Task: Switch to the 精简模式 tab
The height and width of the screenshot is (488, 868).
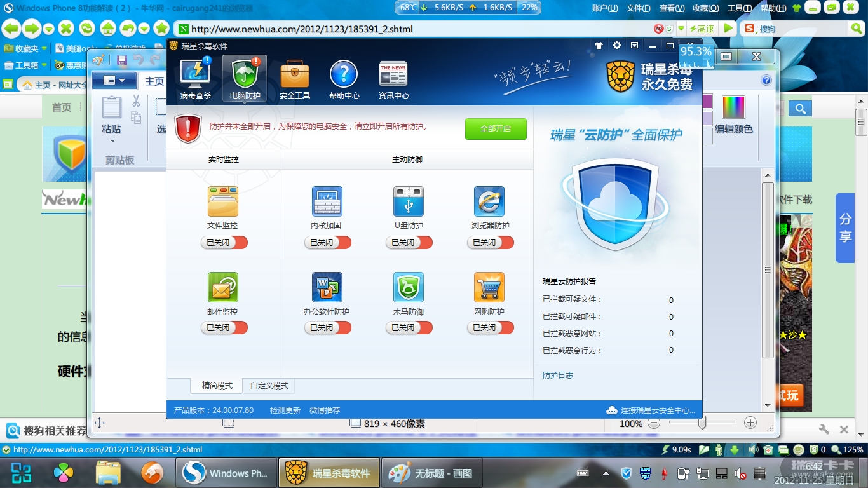Action: click(x=217, y=386)
